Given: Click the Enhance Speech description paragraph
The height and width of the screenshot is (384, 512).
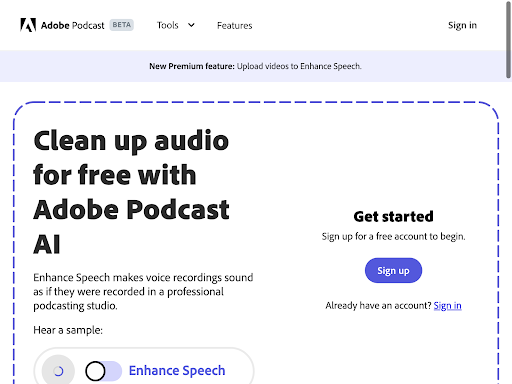Looking at the screenshot, I should coord(143,291).
